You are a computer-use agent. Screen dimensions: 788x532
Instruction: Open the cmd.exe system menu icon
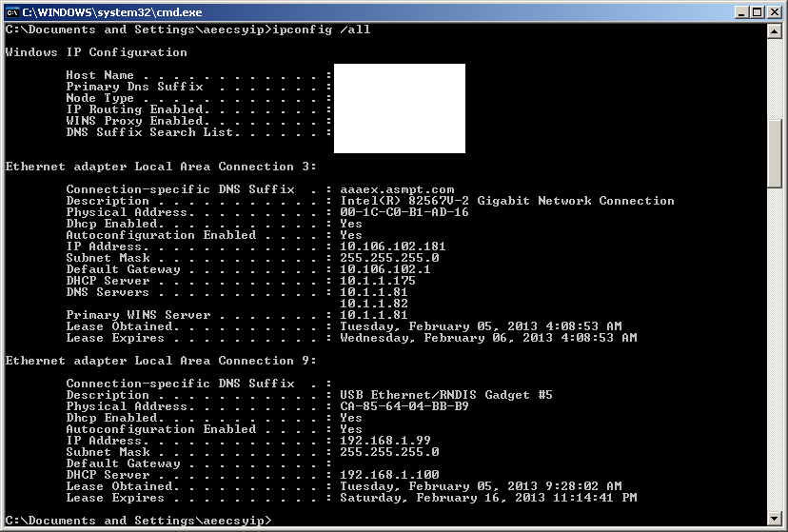12,12
